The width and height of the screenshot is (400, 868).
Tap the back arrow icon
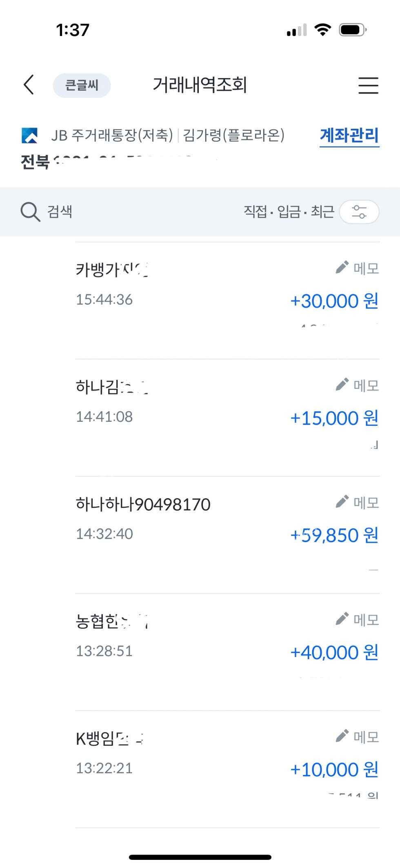click(x=29, y=85)
